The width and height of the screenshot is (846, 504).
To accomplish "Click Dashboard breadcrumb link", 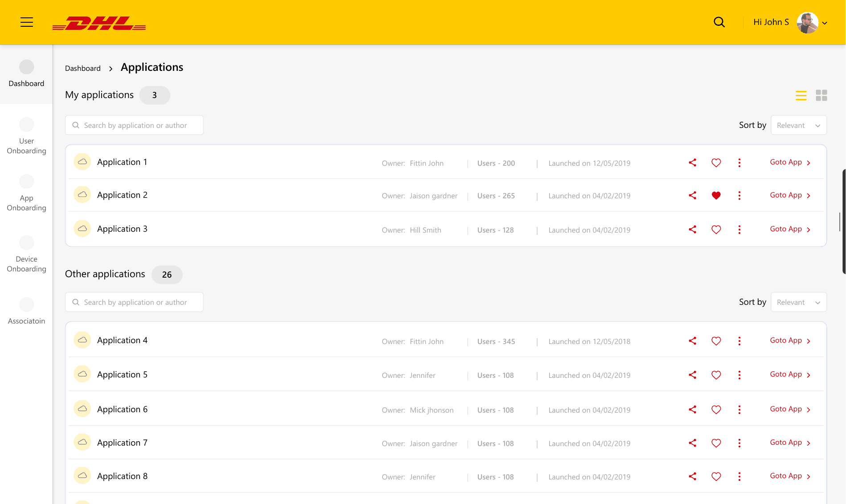I will coord(82,68).
